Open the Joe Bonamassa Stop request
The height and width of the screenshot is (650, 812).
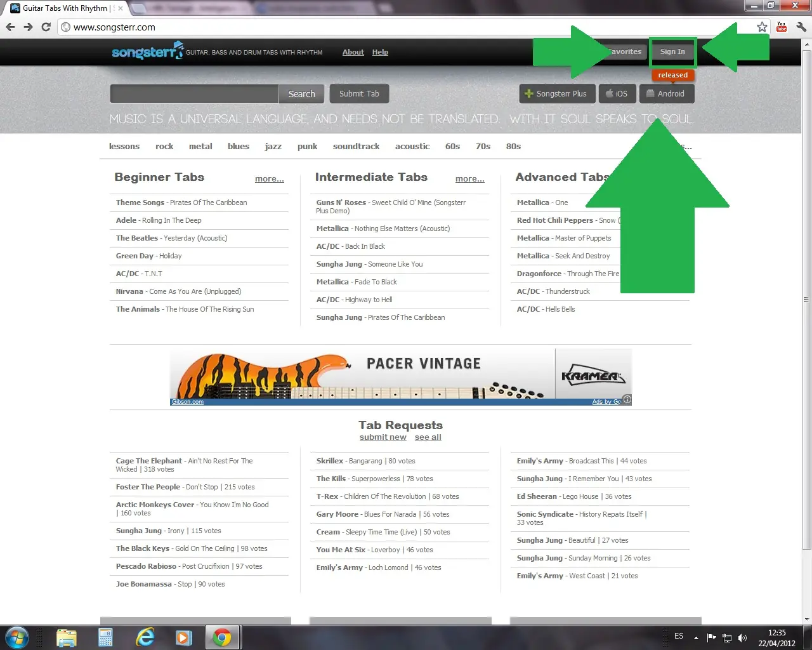pyautogui.click(x=170, y=584)
